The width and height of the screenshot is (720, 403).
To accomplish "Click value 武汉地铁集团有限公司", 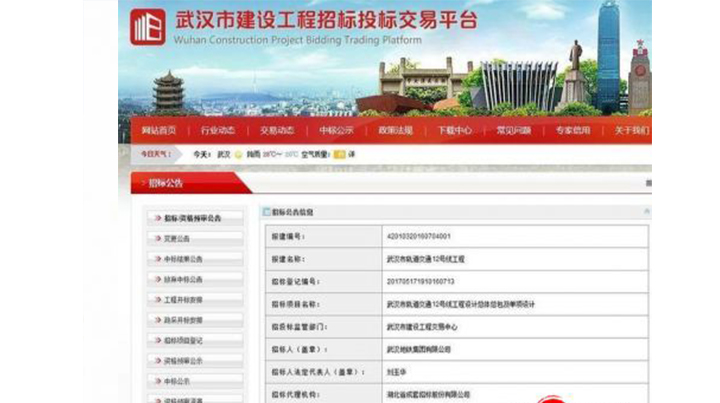I will (419, 349).
